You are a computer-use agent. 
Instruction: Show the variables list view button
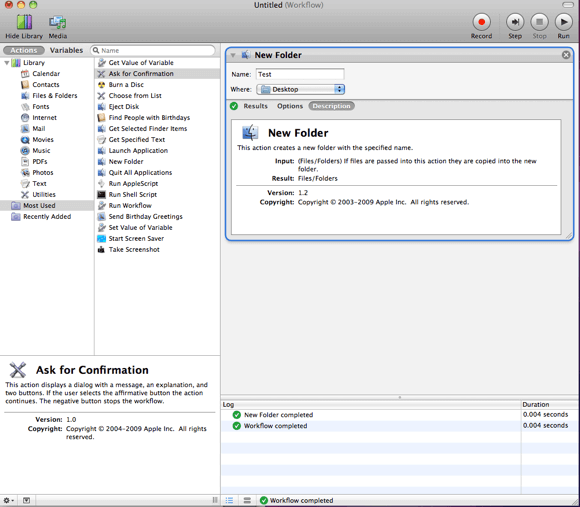pos(247,500)
